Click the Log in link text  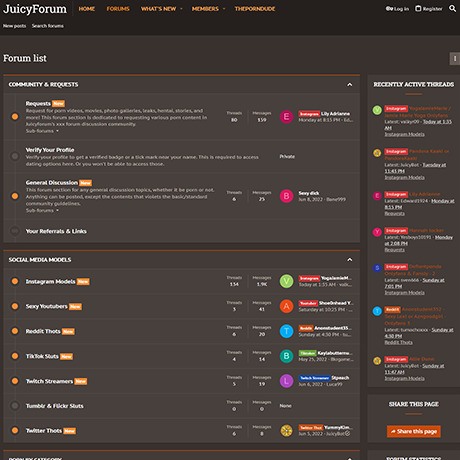click(401, 9)
